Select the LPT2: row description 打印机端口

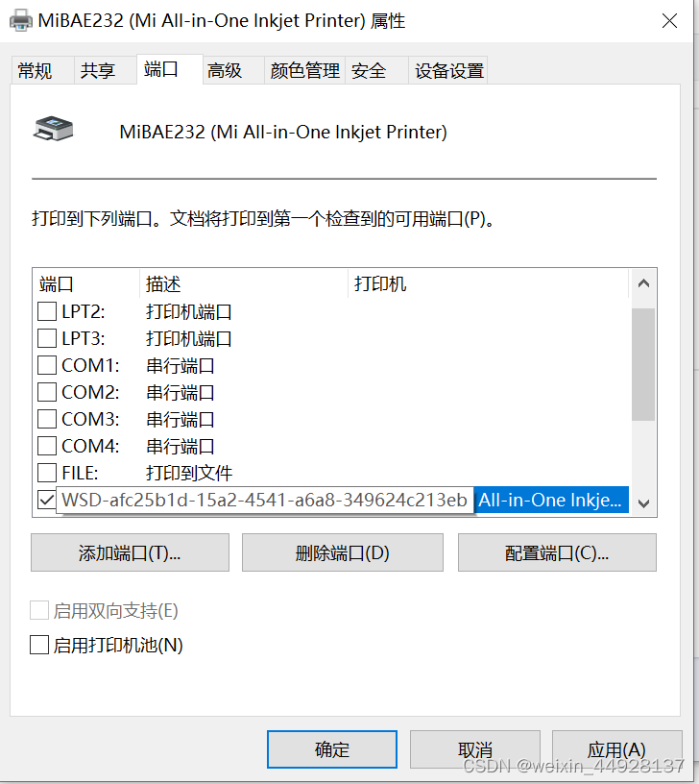point(189,312)
